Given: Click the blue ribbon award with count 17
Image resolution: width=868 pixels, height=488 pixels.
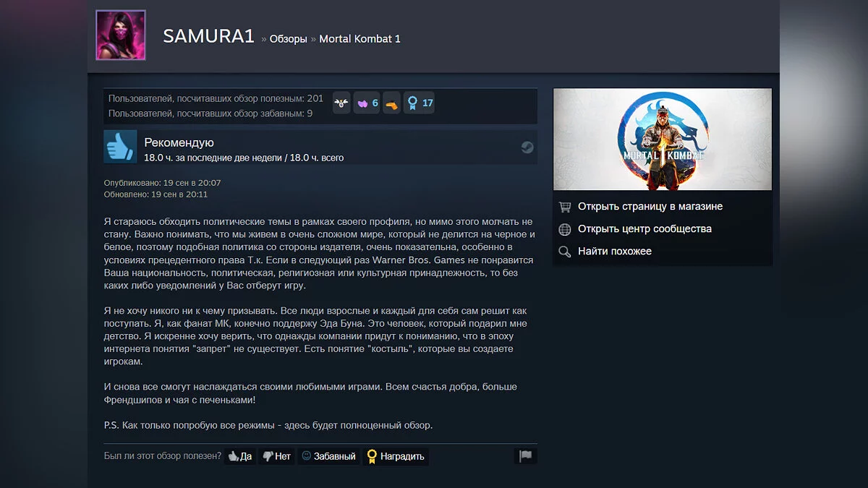Looking at the screenshot, I should point(419,103).
